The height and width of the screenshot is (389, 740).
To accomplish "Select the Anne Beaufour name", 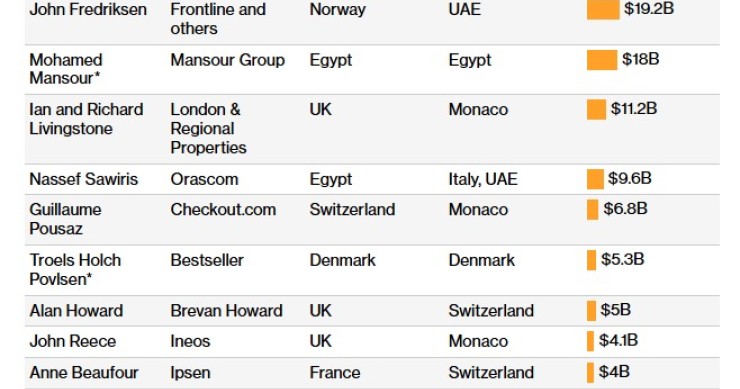I will point(84,372).
